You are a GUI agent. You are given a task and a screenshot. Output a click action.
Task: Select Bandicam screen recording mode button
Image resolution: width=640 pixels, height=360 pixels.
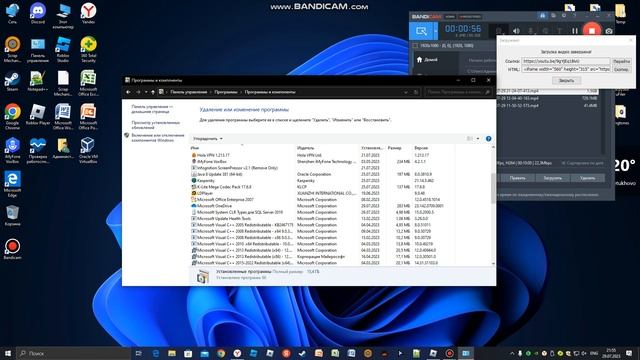click(x=421, y=31)
